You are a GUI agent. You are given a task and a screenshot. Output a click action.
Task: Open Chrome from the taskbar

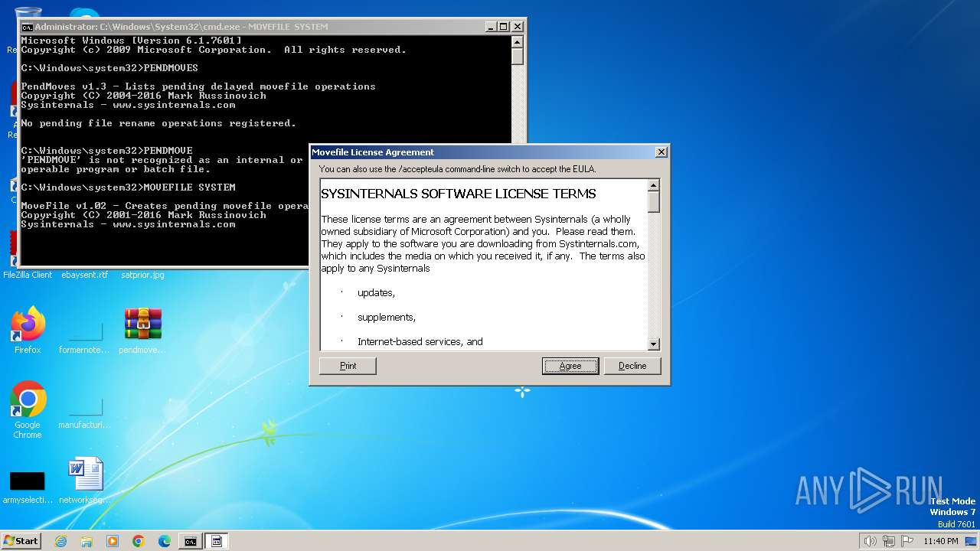coord(139,541)
